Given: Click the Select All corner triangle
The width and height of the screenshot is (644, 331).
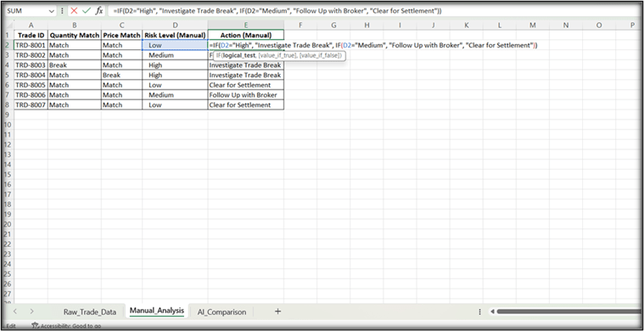Looking at the screenshot, I should coord(8,25).
